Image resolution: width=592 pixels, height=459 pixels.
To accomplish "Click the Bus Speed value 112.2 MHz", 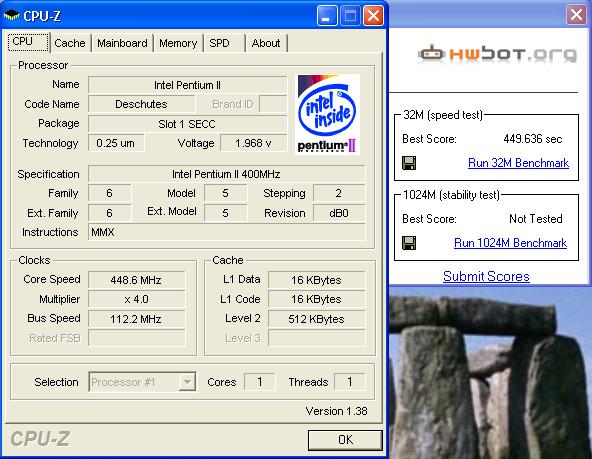I will tap(136, 319).
